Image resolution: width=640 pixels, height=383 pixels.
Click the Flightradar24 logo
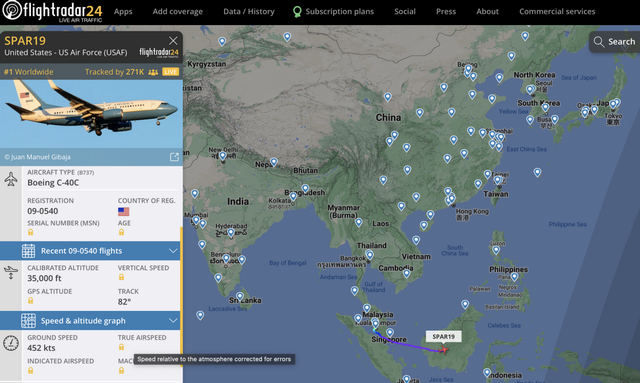pos(52,11)
